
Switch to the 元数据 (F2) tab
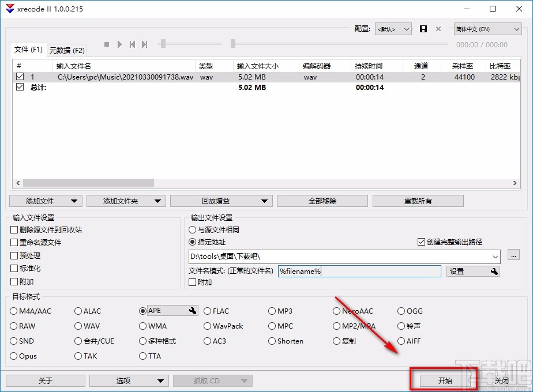tap(67, 50)
